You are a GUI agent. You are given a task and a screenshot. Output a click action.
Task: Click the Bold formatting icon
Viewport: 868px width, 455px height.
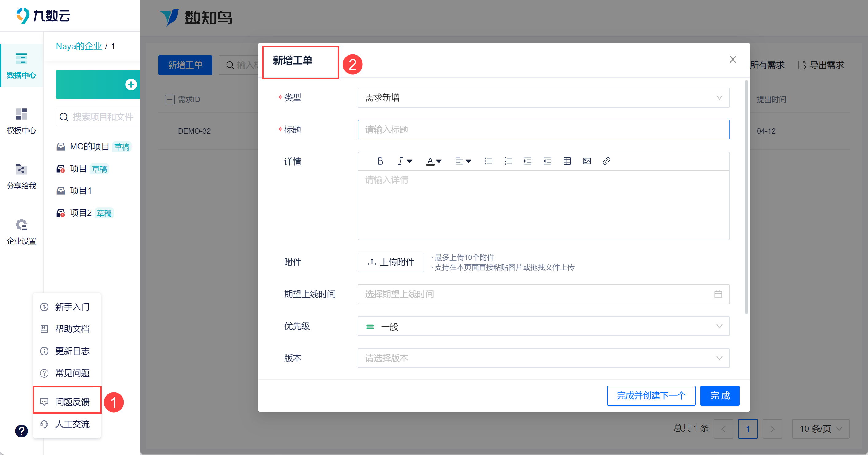(x=380, y=161)
